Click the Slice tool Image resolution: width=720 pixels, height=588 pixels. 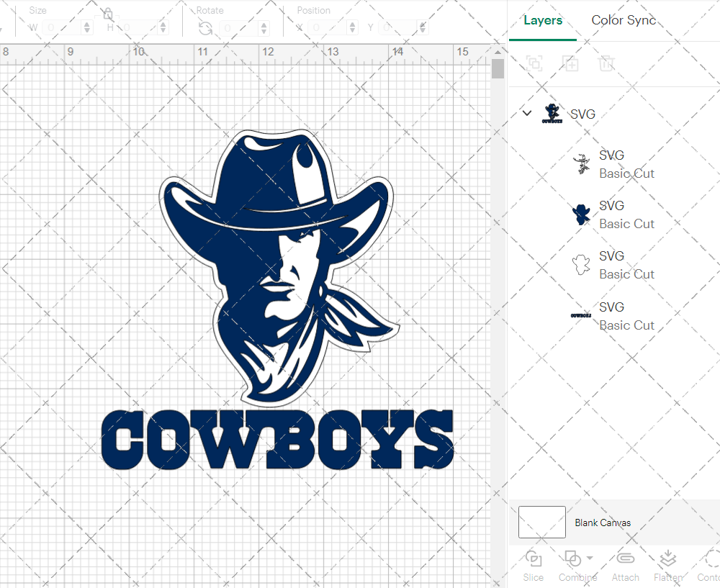pos(533,566)
